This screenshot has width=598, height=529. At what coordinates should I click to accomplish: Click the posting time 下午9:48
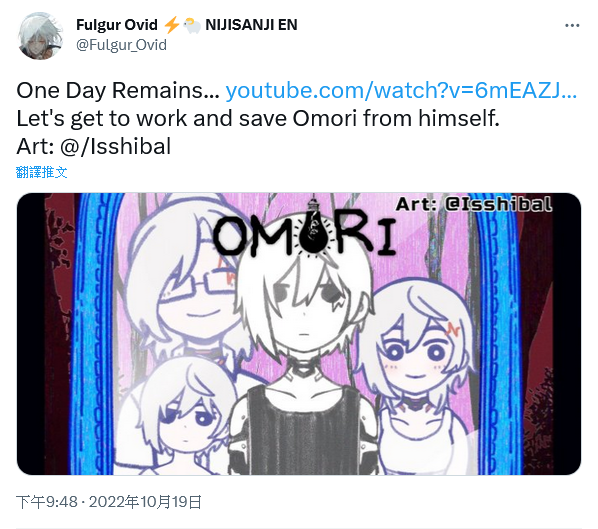point(47,502)
